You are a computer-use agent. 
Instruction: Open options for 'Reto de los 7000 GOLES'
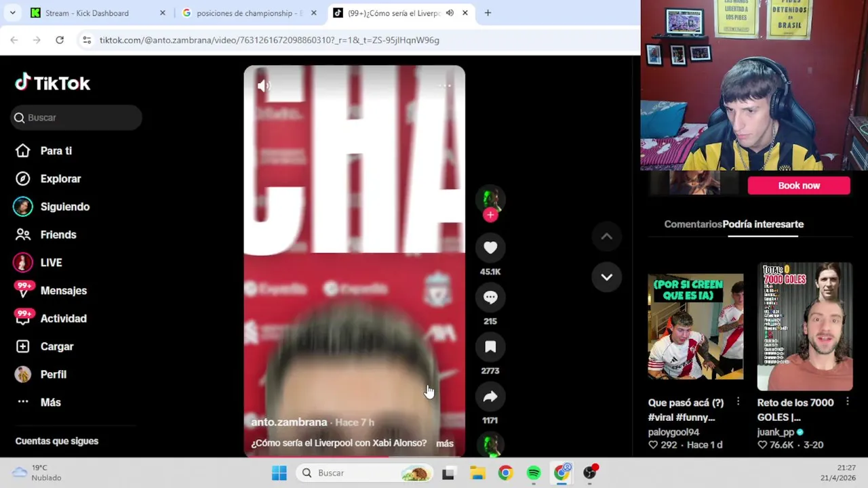(847, 402)
